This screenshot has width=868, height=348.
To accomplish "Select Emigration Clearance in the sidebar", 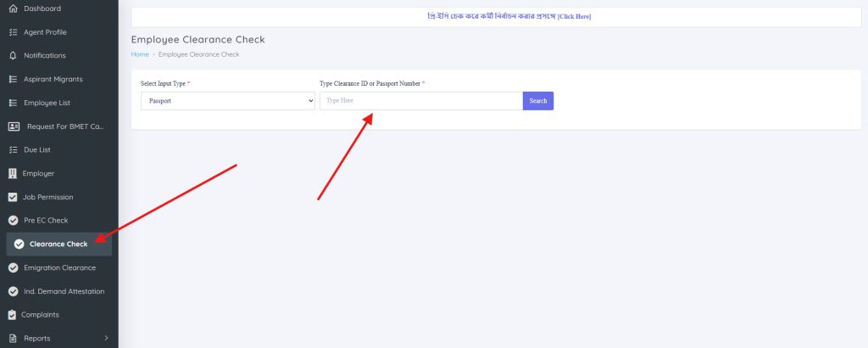I will [59, 267].
